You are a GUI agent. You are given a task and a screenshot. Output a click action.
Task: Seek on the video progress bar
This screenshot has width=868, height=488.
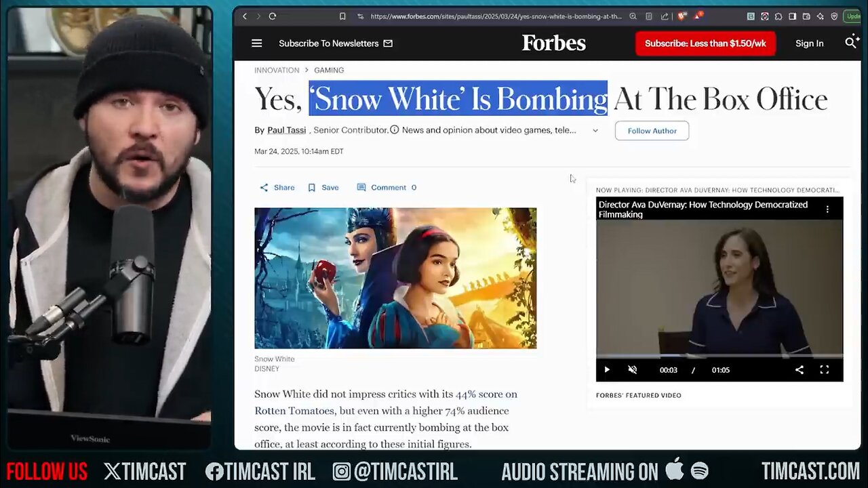coord(719,357)
